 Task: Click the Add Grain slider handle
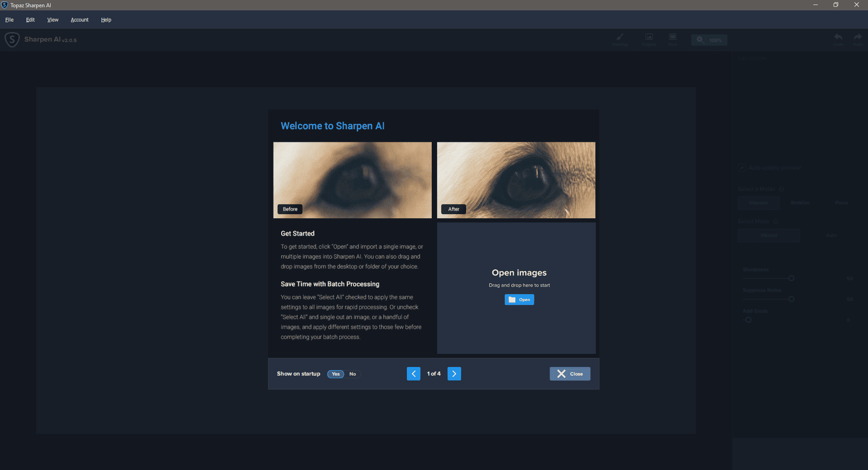pyautogui.click(x=748, y=320)
